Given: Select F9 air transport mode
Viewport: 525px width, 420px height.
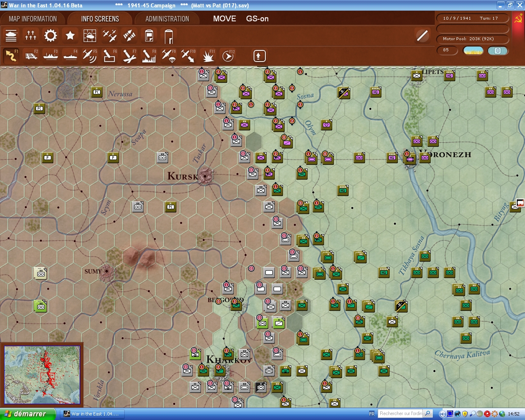Looking at the screenshot, I should click(169, 55).
